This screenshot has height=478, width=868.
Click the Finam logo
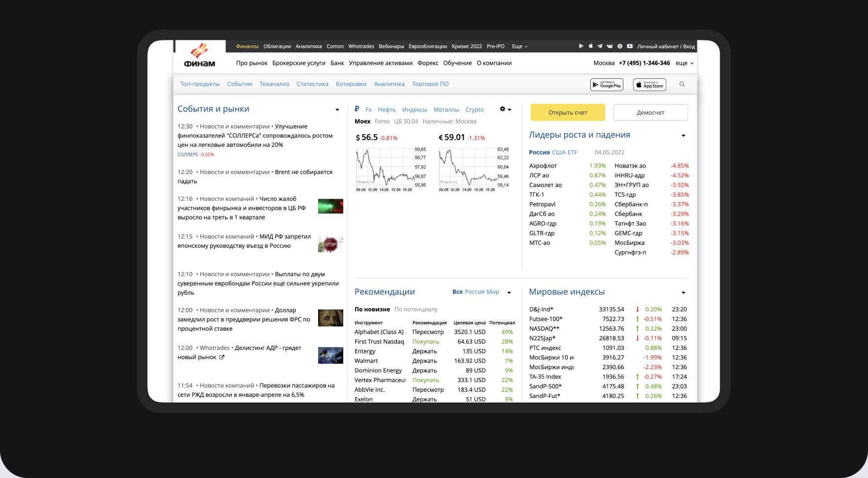199,56
